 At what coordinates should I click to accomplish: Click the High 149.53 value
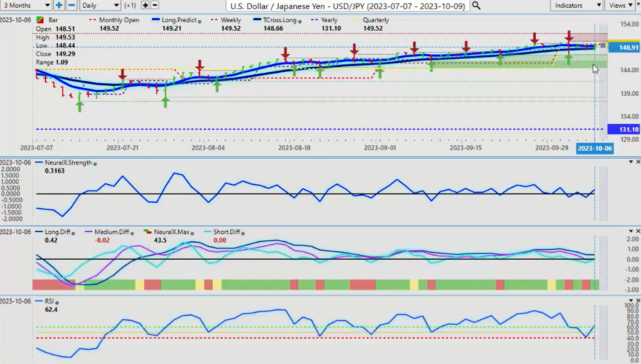pyautogui.click(x=65, y=37)
